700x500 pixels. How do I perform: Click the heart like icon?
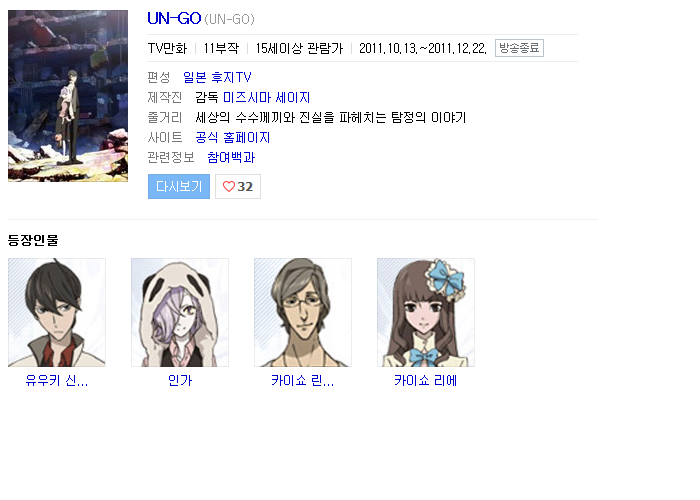point(229,187)
